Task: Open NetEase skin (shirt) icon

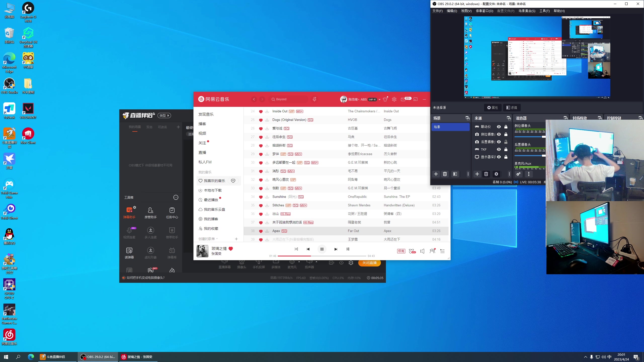Action: pos(385,99)
